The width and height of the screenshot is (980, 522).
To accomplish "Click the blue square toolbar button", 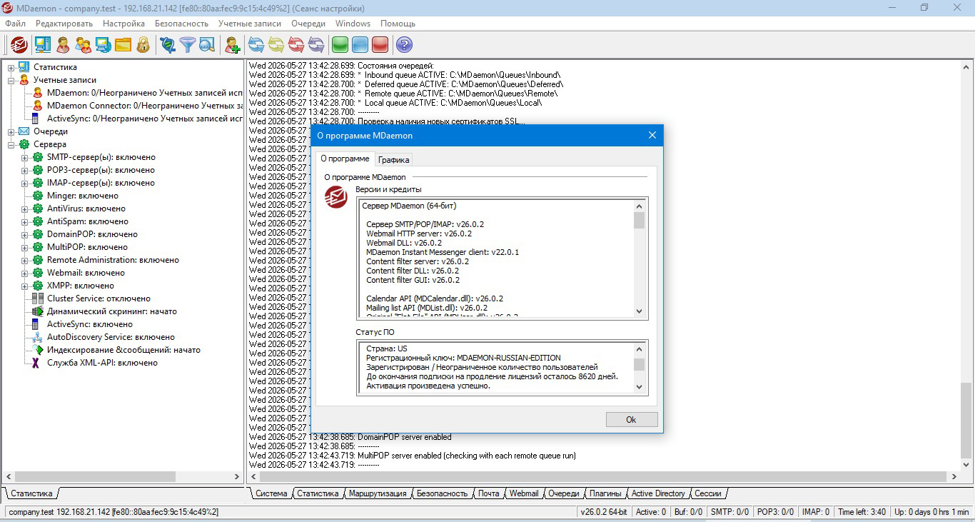I will [x=360, y=45].
